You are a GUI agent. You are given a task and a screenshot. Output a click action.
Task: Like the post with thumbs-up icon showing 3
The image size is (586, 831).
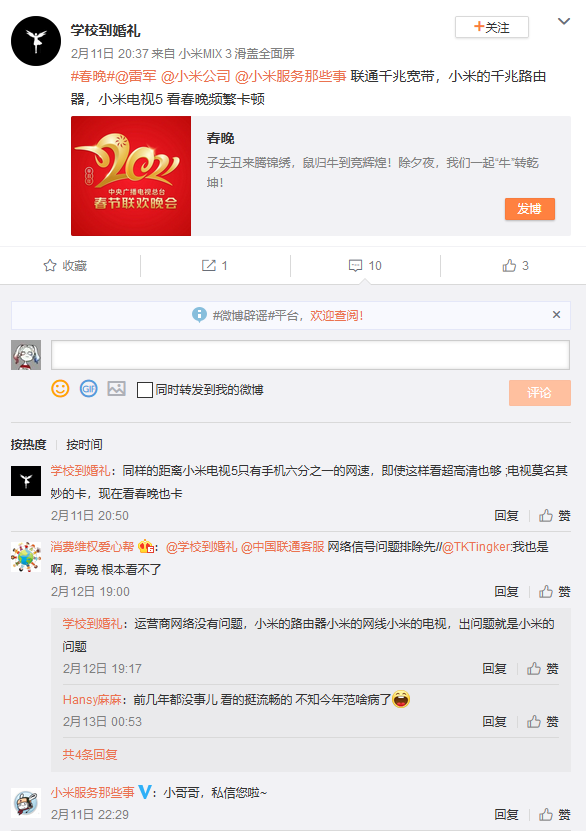[509, 266]
